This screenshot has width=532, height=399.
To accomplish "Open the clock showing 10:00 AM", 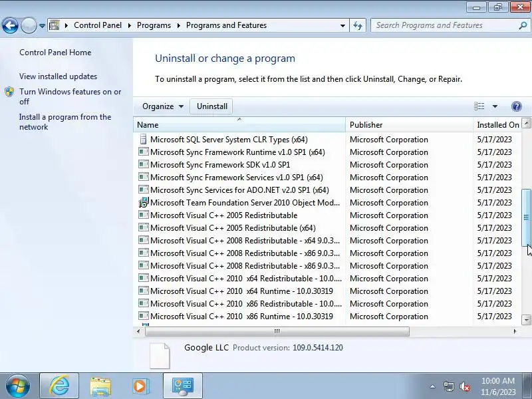I will pos(498,386).
